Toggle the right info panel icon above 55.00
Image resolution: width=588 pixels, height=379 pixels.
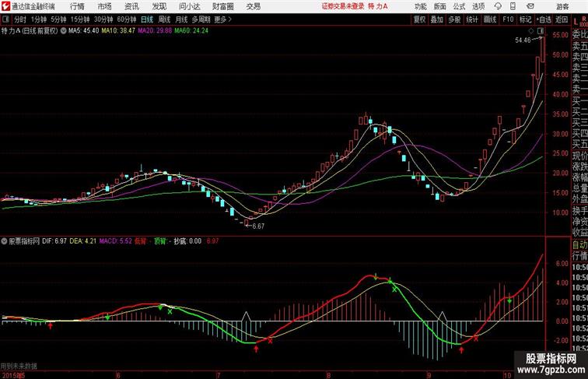(541, 31)
